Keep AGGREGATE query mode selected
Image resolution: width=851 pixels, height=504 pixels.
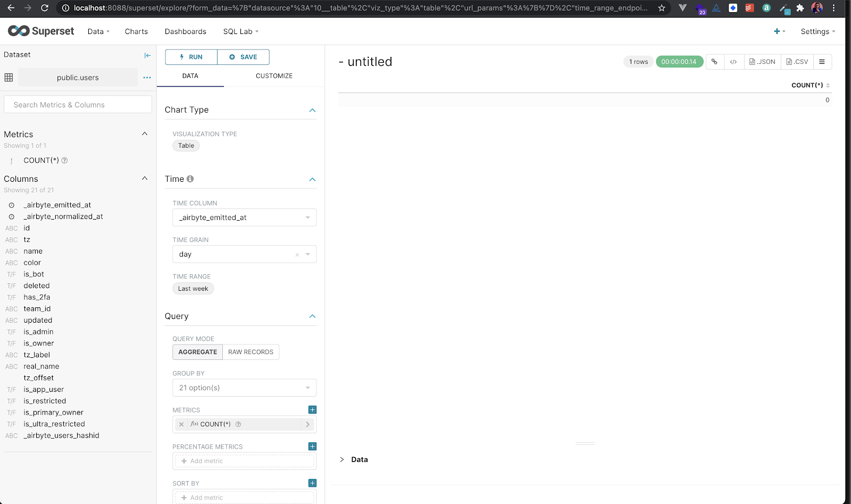pos(197,352)
